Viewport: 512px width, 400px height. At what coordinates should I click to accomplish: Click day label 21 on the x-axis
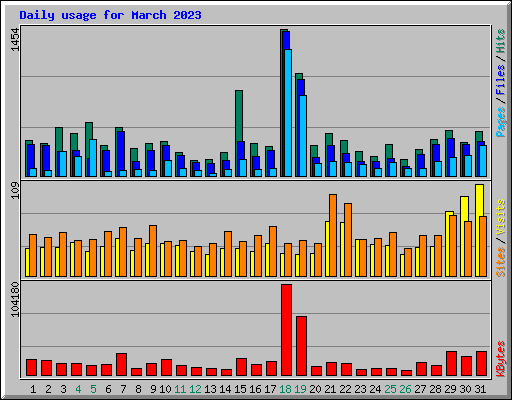330,389
